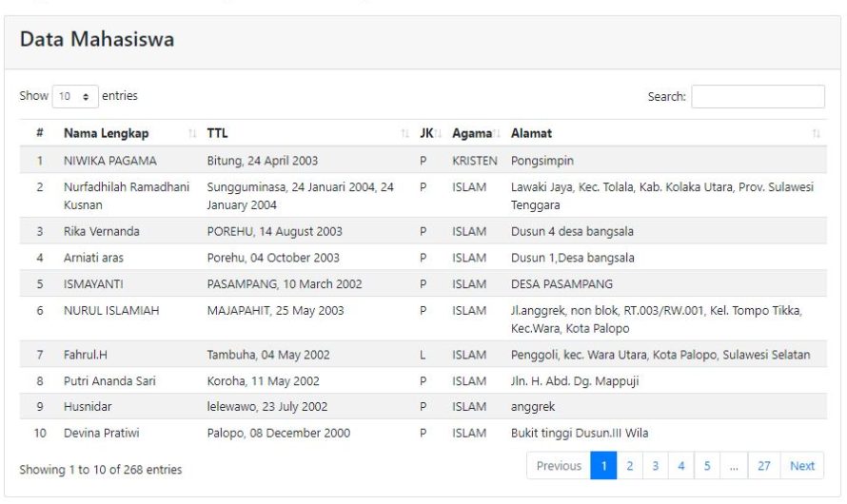Select name Putri Ananda Sari
The height and width of the screenshot is (504, 847).
pyautogui.click(x=109, y=381)
